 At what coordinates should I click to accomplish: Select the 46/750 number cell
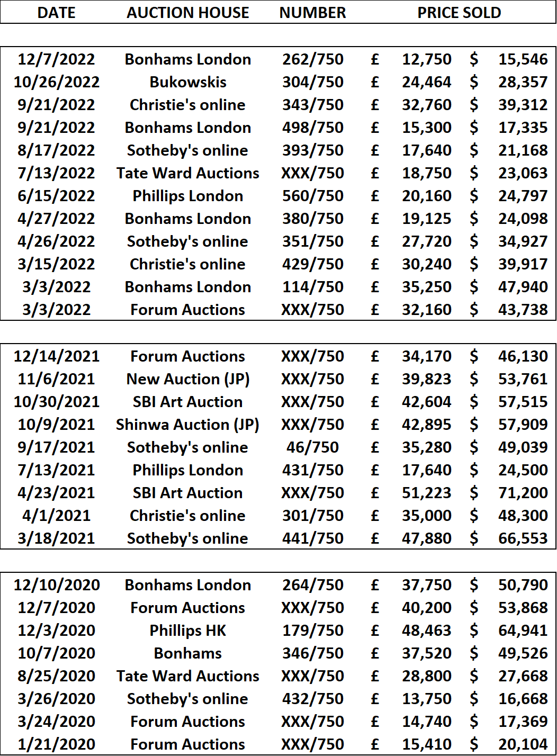coord(312,447)
